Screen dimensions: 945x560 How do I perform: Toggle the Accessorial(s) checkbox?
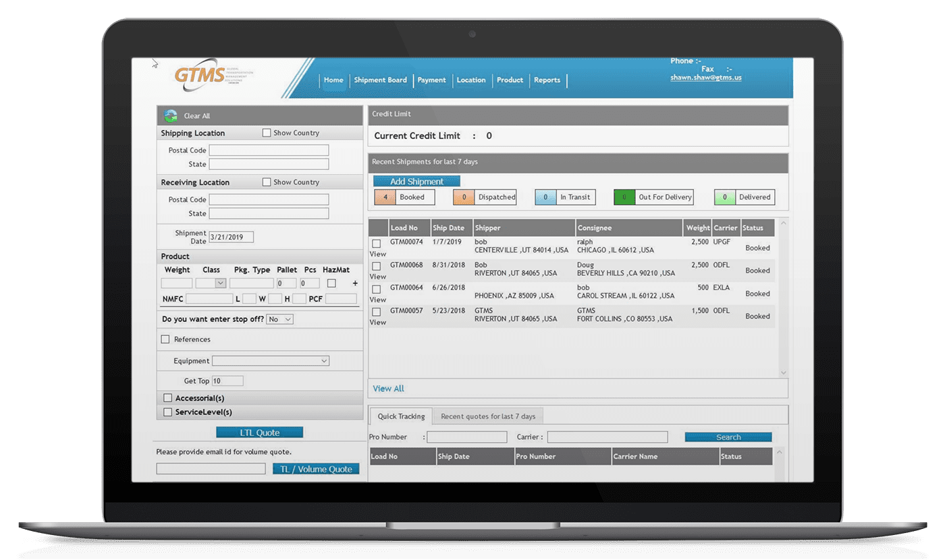pos(168,398)
